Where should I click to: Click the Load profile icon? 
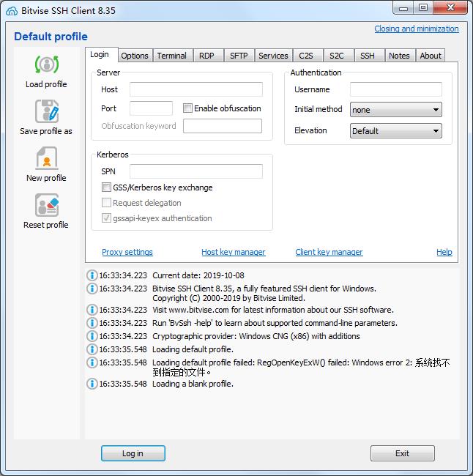coord(46,65)
